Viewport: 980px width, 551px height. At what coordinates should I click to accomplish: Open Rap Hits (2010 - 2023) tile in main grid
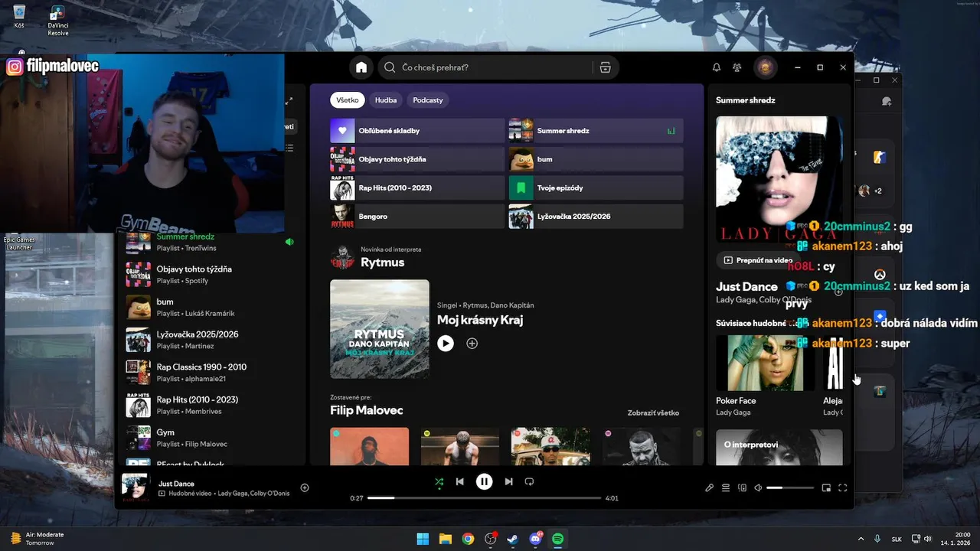tap(417, 187)
